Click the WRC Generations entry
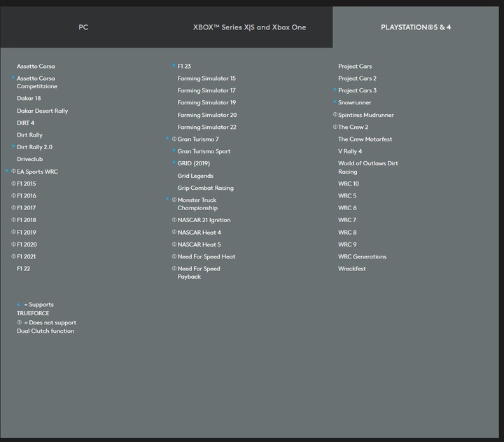The image size is (504, 442). [x=362, y=257]
